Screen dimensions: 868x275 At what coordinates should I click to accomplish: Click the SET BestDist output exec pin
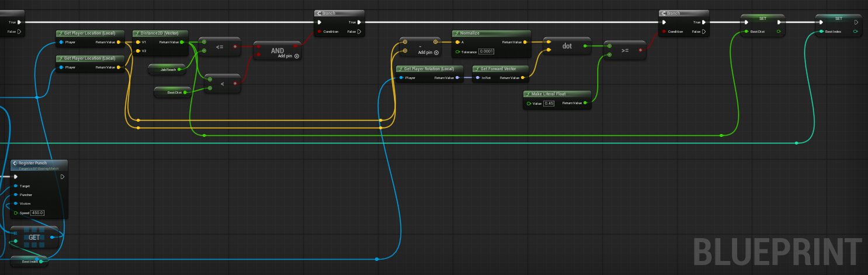point(779,22)
